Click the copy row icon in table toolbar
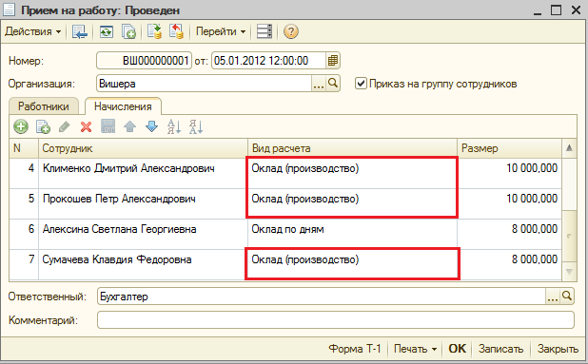Screen dimensions: 588x364 [x=43, y=127]
